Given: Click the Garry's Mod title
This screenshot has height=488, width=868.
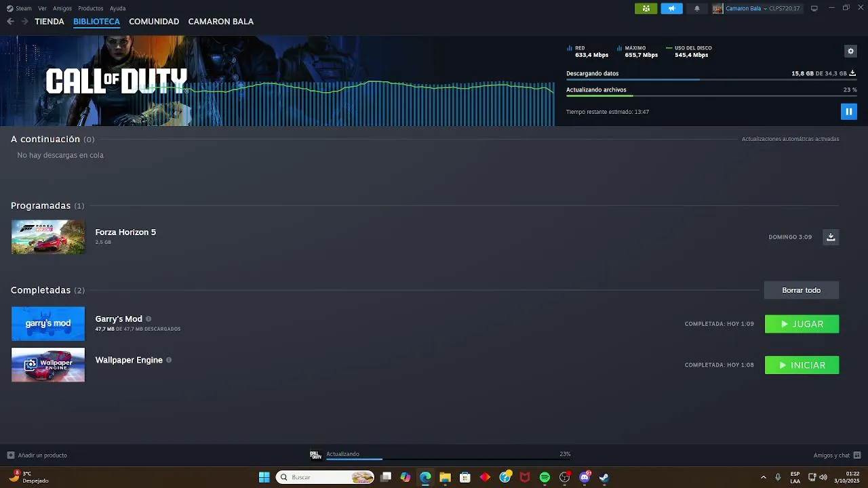Looking at the screenshot, I should [x=119, y=319].
